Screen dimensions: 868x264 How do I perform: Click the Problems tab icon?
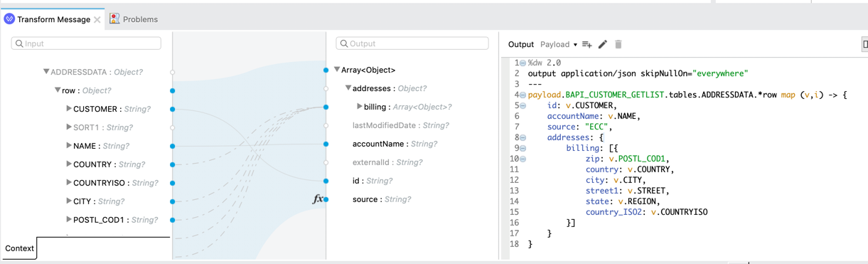[114, 19]
